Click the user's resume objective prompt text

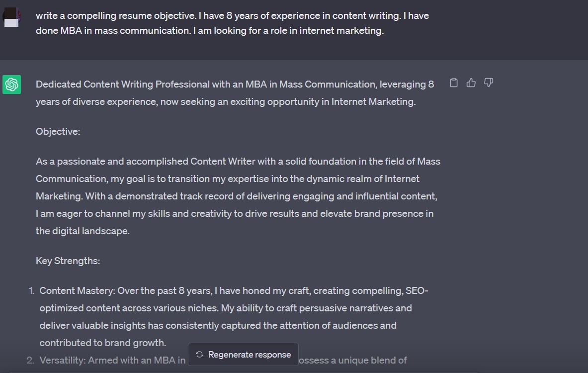pyautogui.click(x=232, y=23)
